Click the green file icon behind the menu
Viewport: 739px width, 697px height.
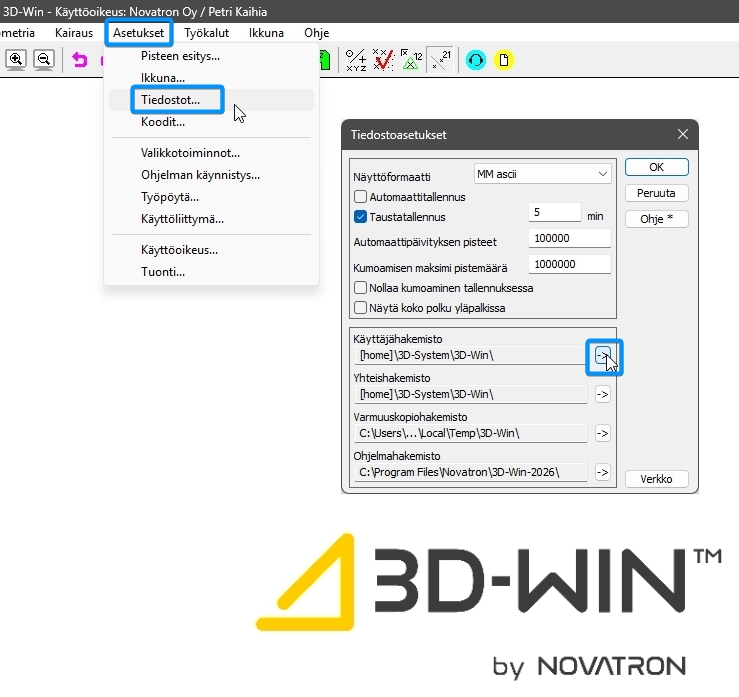point(325,60)
